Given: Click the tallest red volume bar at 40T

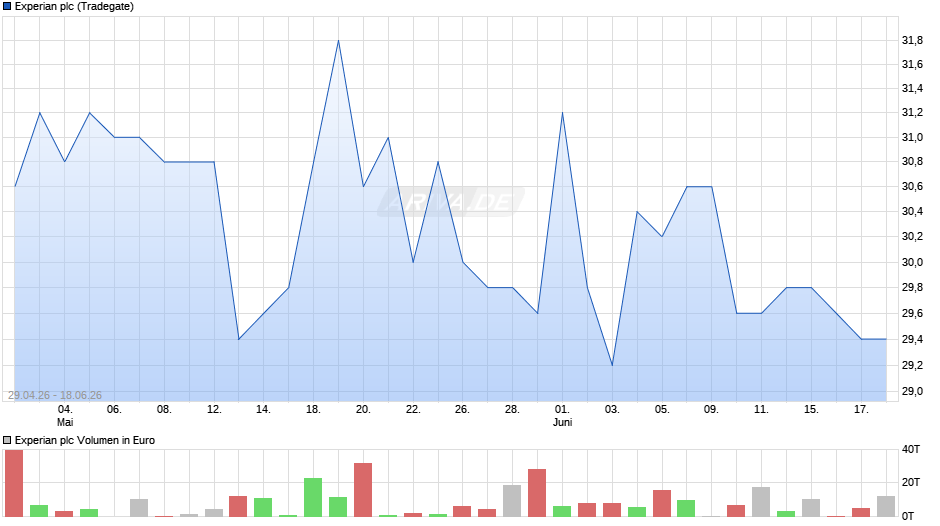Looking at the screenshot, I should [14, 483].
